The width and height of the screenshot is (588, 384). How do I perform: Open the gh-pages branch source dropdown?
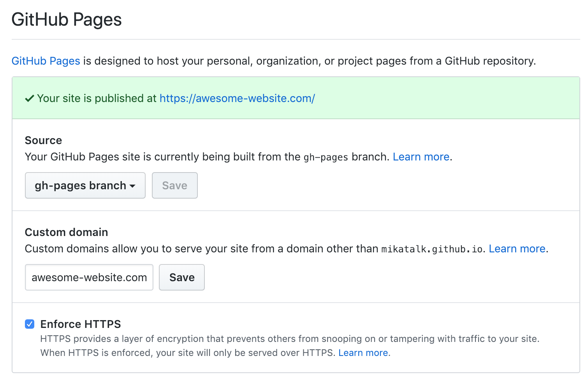[85, 185]
